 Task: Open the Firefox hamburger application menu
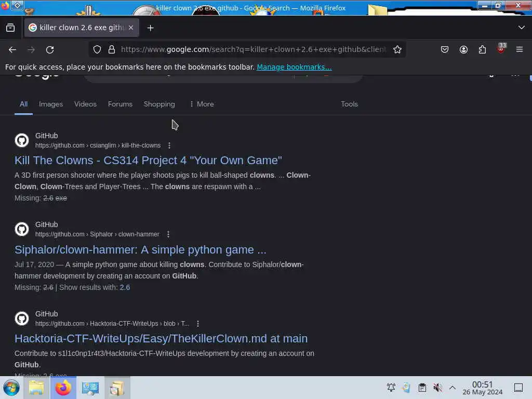click(x=520, y=49)
